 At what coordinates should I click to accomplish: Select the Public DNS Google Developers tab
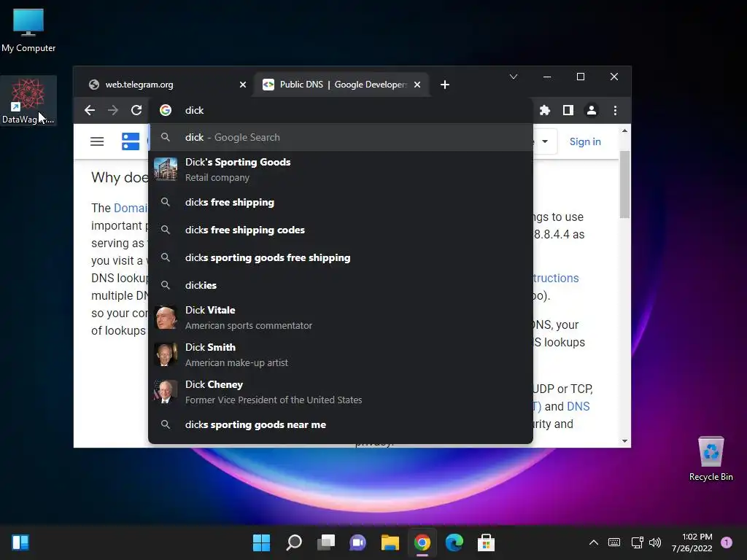click(342, 85)
